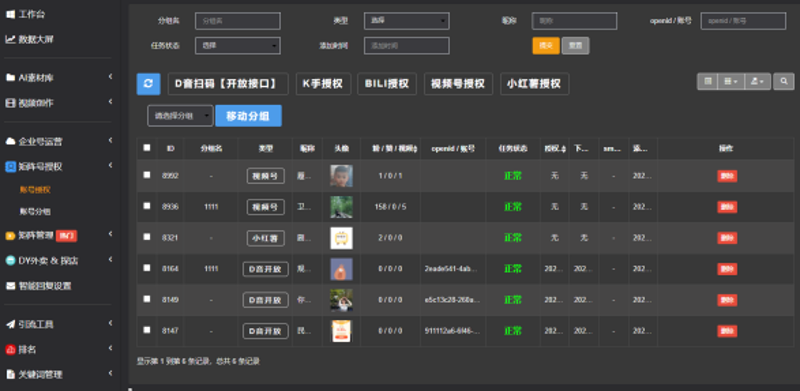Image resolution: width=800 pixels, height=391 pixels.
Task: Click the blue 移动分组 button
Action: point(248,116)
